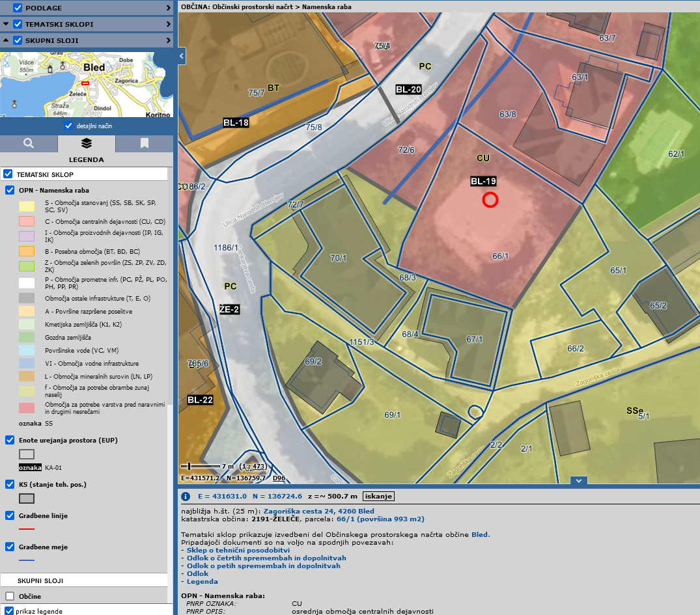The image size is (700, 615).
Task: Collapse the info panel down arrow
Action: pos(579,481)
